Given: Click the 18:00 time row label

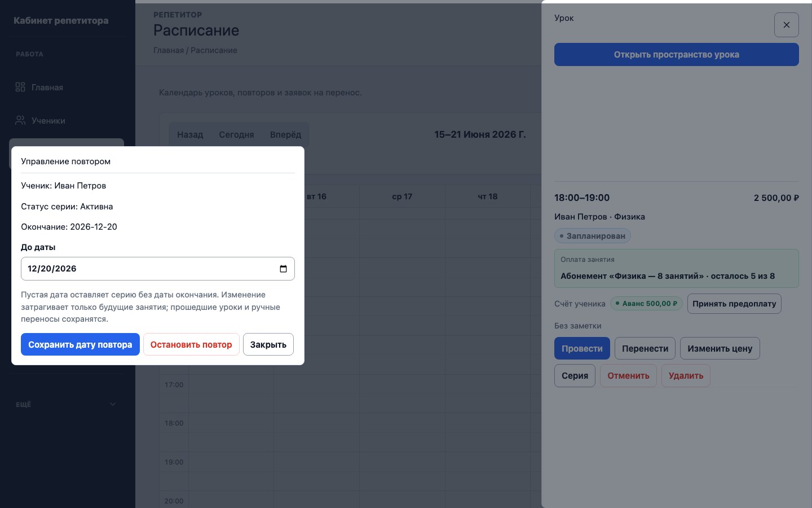Looking at the screenshot, I should click(x=174, y=423).
